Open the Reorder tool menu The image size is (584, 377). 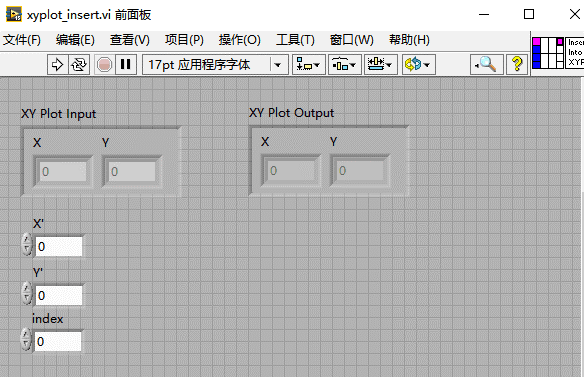coord(419,65)
